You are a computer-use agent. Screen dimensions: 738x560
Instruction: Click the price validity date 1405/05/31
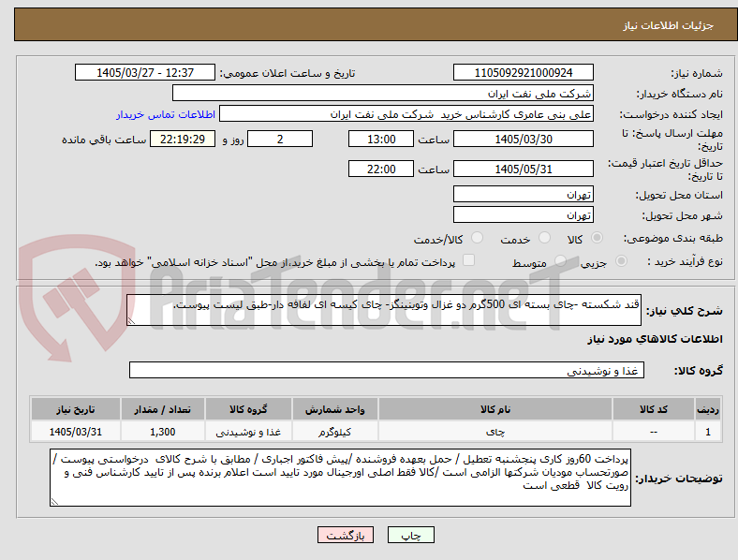[523, 169]
